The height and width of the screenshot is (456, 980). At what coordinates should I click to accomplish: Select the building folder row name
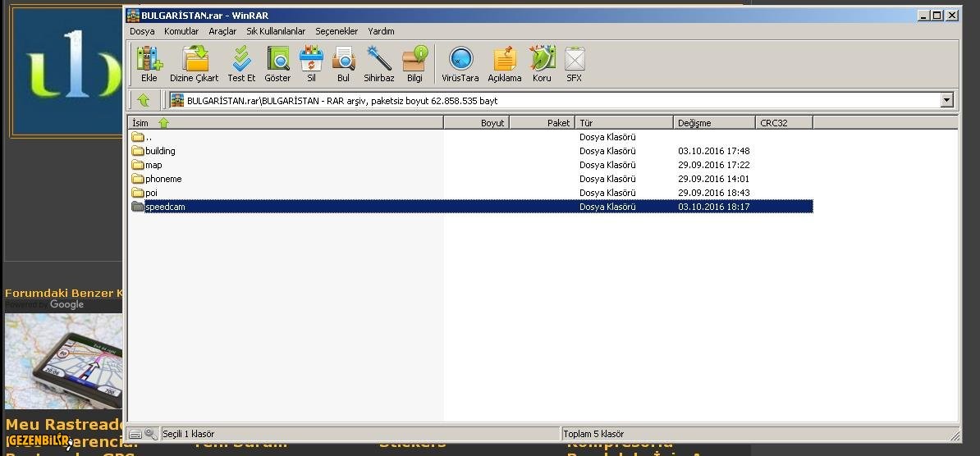[x=160, y=151]
